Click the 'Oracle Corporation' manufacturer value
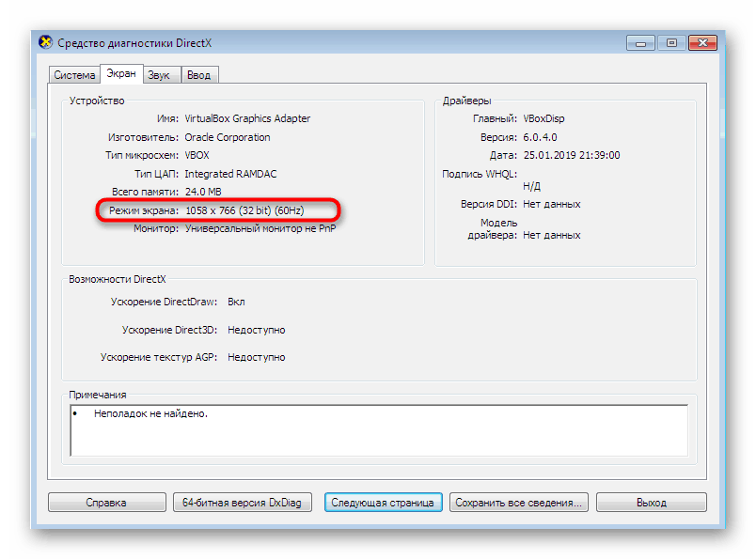Image resolution: width=756 pixels, height=559 pixels. (228, 137)
